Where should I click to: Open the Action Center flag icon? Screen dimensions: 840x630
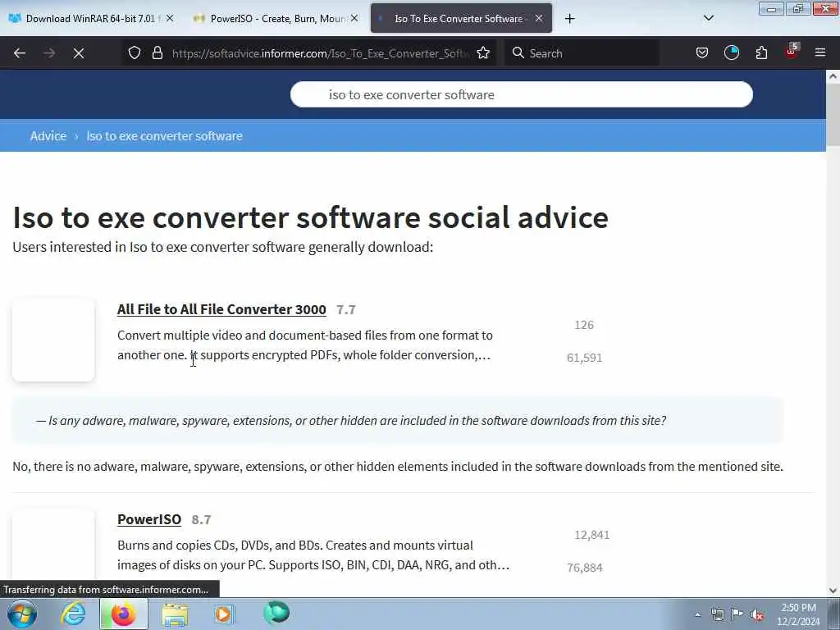click(737, 614)
